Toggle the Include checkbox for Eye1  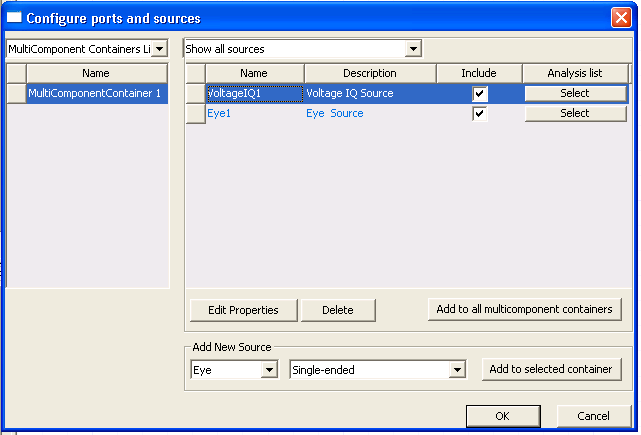[x=480, y=113]
